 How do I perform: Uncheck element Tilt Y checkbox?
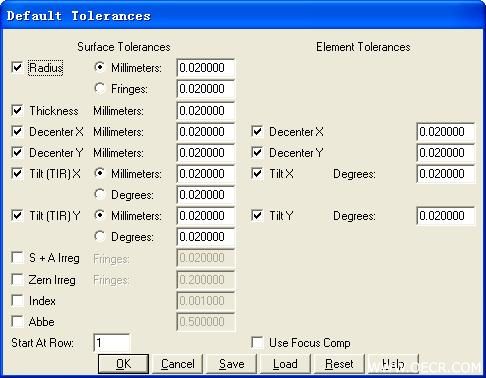click(x=257, y=215)
